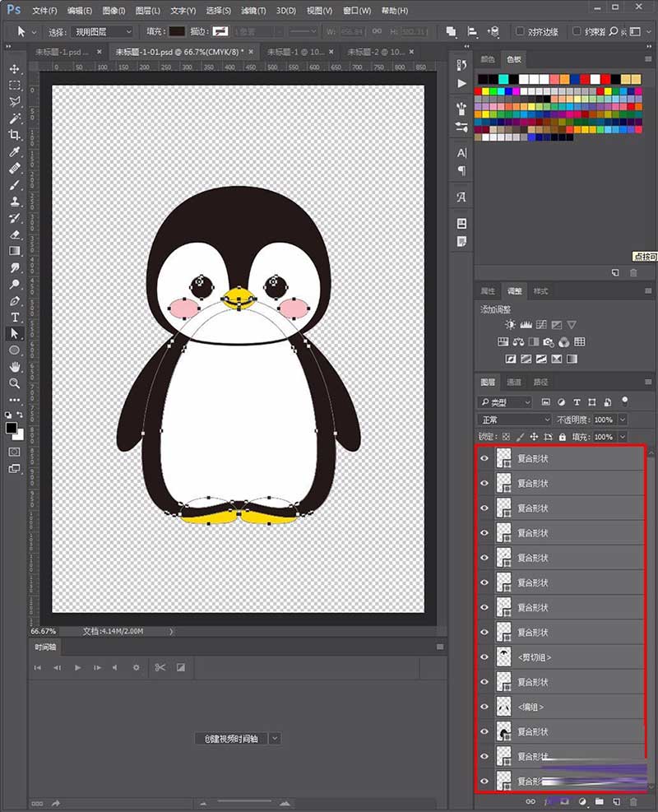Image resolution: width=658 pixels, height=812 pixels.
Task: Click the 填充 fill color swatch
Action: click(177, 31)
